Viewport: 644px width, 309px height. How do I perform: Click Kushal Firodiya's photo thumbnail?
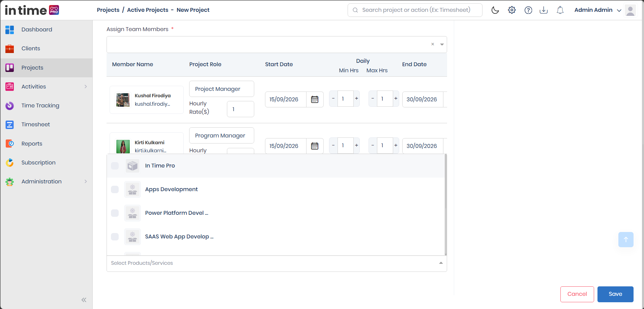(x=123, y=100)
